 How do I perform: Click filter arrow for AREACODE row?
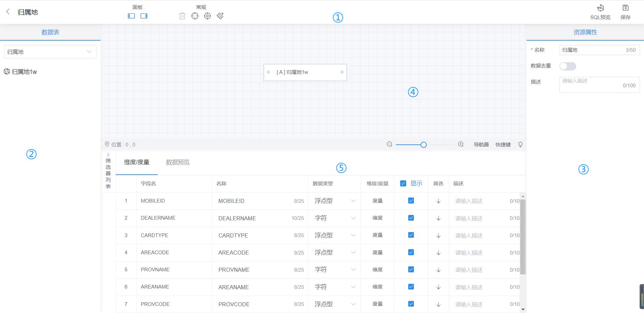coord(438,253)
